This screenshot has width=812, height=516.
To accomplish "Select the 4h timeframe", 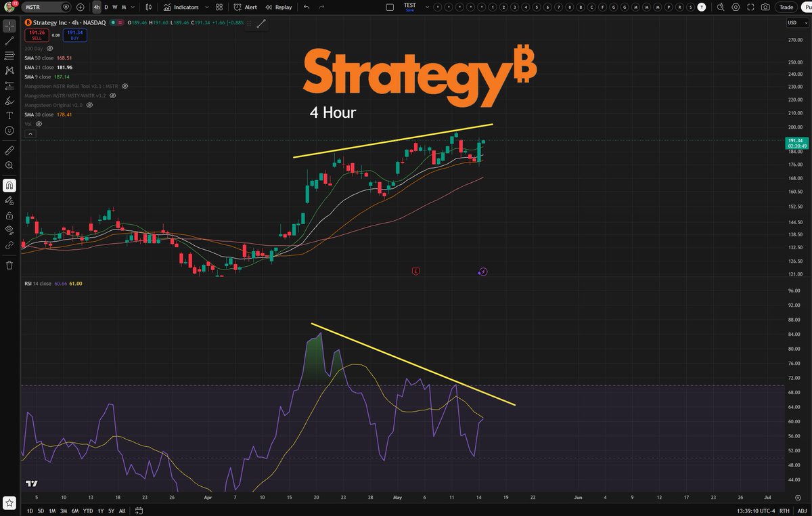I will coord(97,7).
